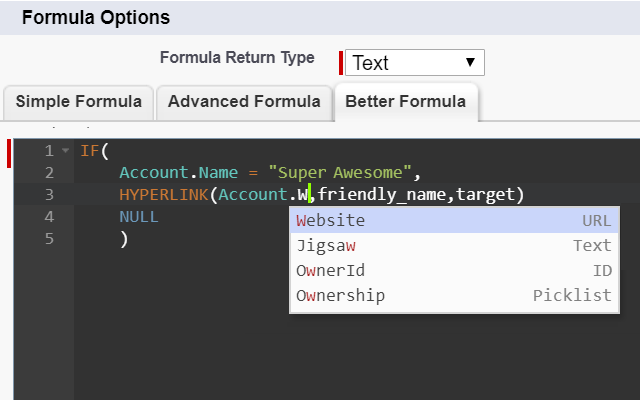Click line number 5 in the gutter
Screen dimensions: 640x400
point(49,239)
